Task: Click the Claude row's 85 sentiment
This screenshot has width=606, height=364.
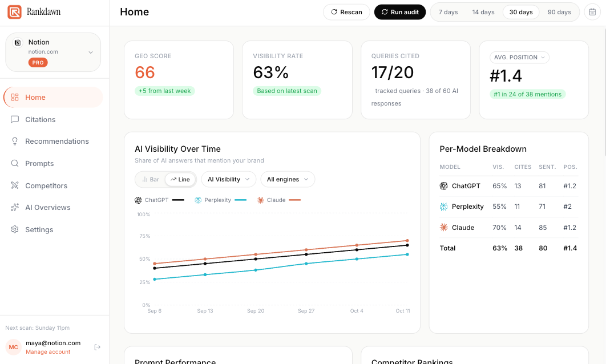Action: (543, 228)
